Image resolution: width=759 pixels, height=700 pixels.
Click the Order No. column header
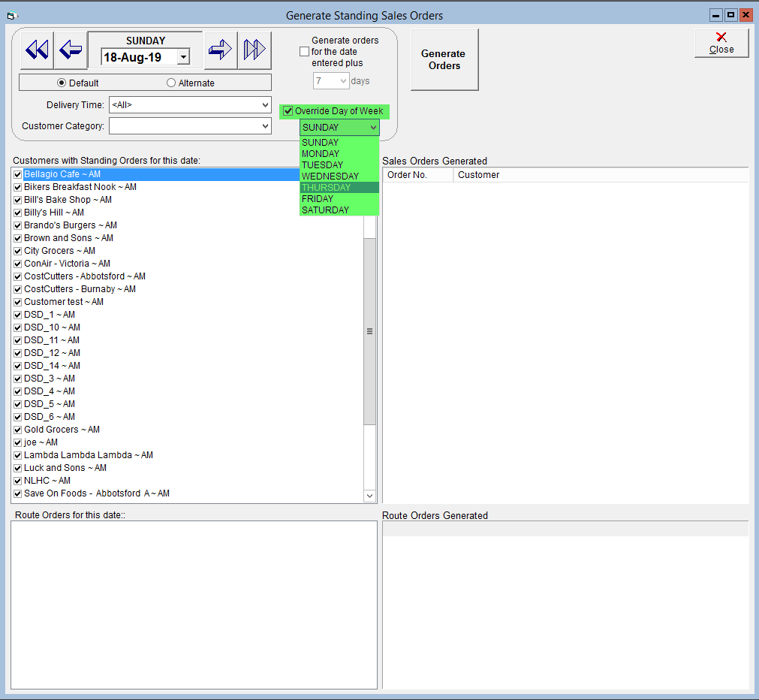pyautogui.click(x=418, y=175)
